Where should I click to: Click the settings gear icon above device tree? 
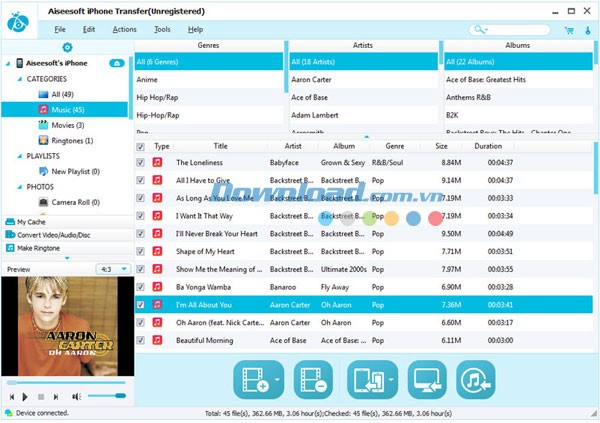point(67,47)
